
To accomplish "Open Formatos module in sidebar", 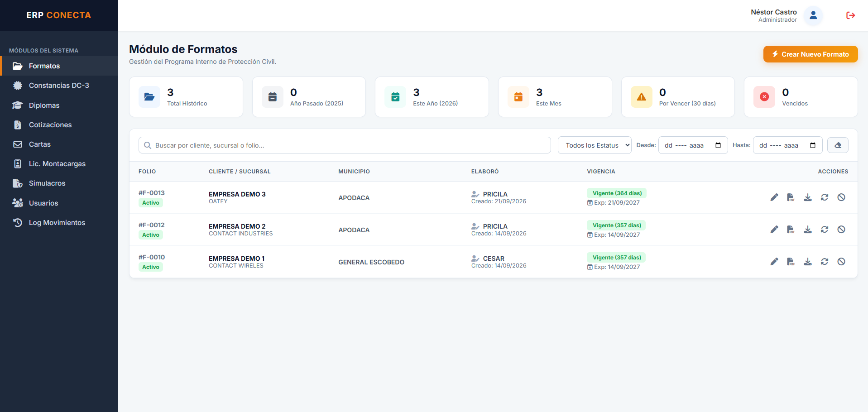I will 59,66.
